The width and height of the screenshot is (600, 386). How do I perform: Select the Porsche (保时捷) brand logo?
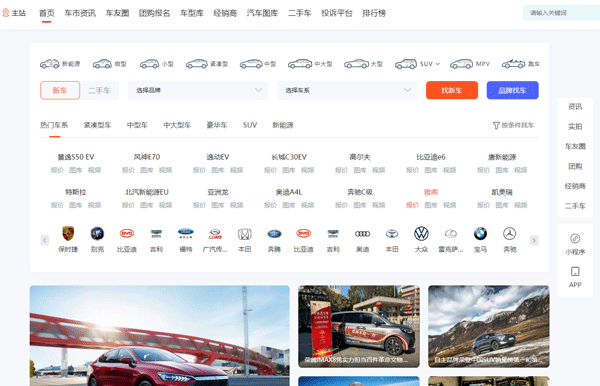click(x=68, y=233)
